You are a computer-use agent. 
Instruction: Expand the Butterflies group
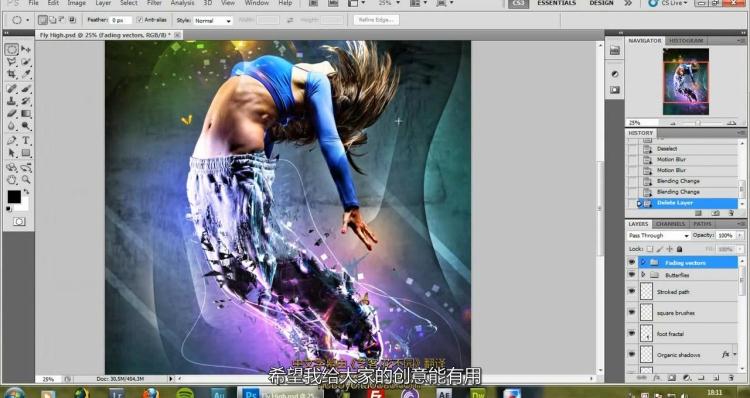pos(643,275)
